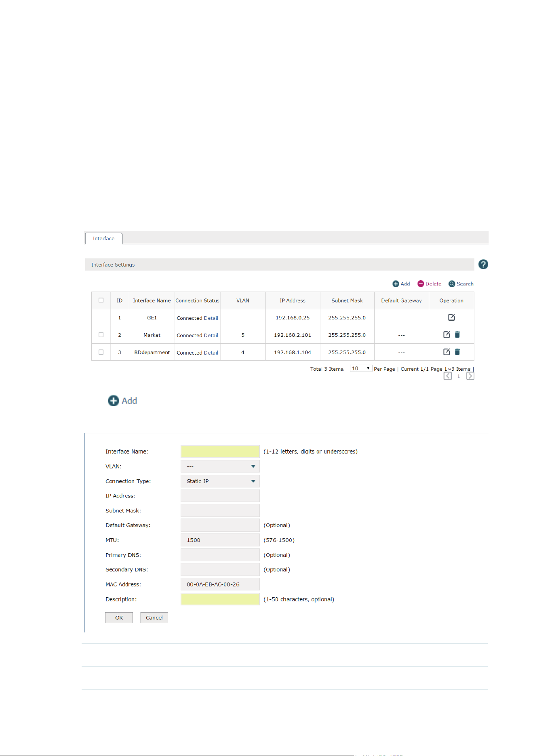The height and width of the screenshot is (756, 535).
Task: Open the VLAN dropdown
Action: pos(220,466)
